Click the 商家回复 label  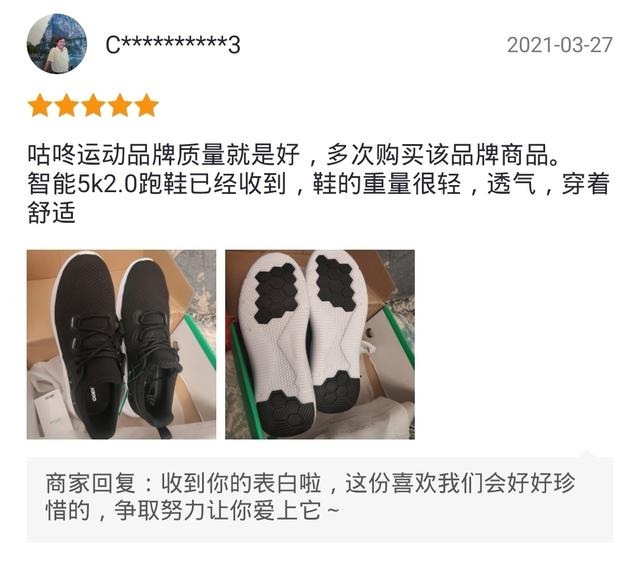point(90,483)
